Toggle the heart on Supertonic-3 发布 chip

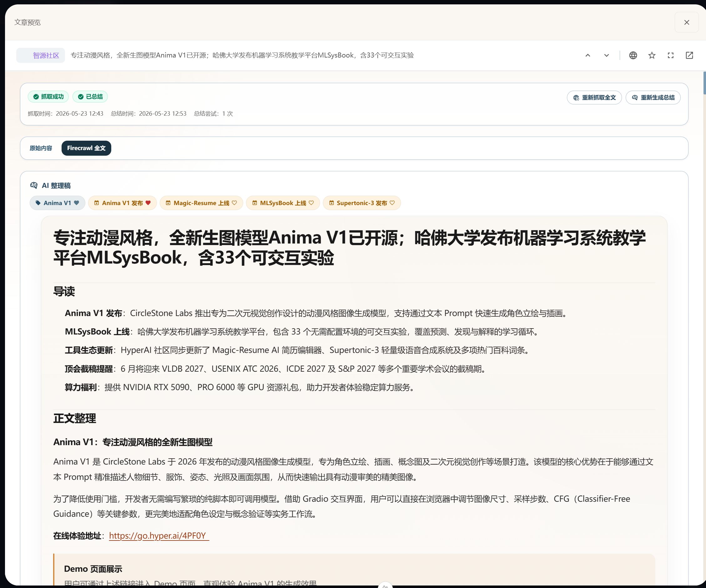click(x=392, y=203)
